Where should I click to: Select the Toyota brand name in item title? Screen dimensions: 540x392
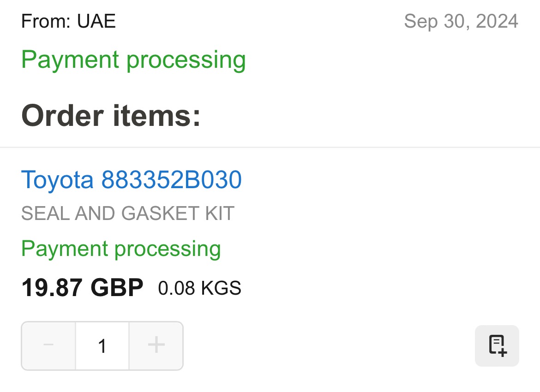57,180
